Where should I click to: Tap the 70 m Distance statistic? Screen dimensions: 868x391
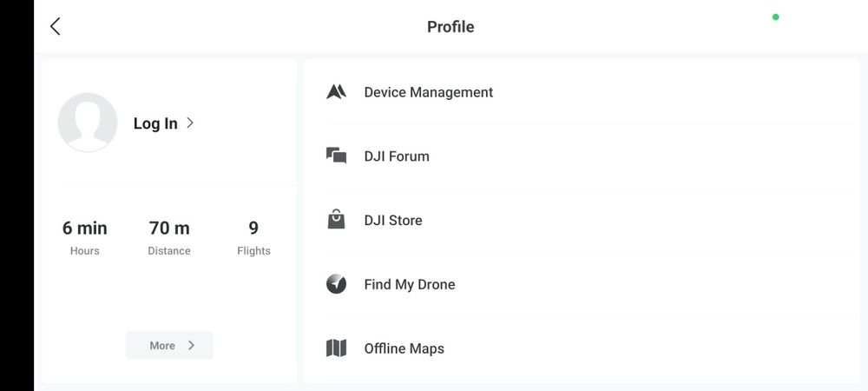tap(169, 237)
